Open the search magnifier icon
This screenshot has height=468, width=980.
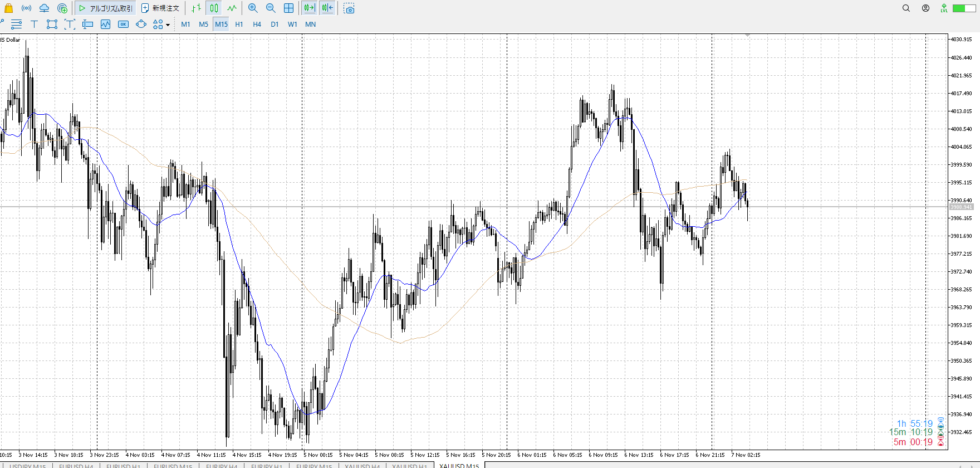pyautogui.click(x=906, y=8)
